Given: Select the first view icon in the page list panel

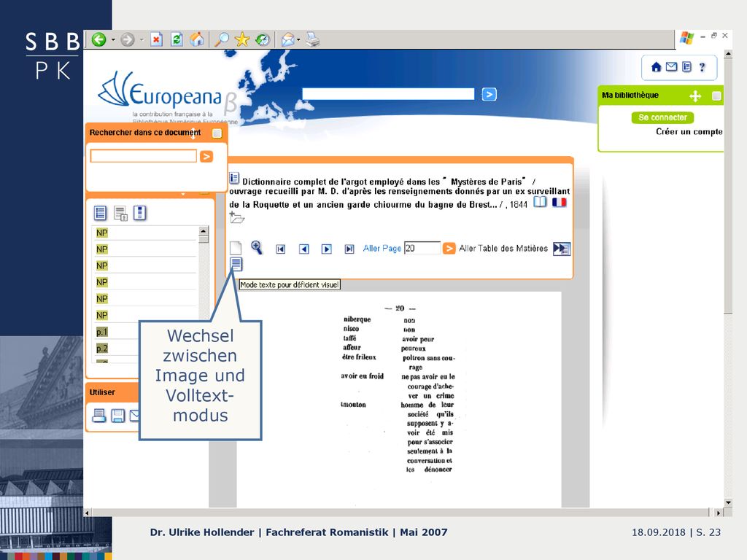Looking at the screenshot, I should [x=100, y=213].
